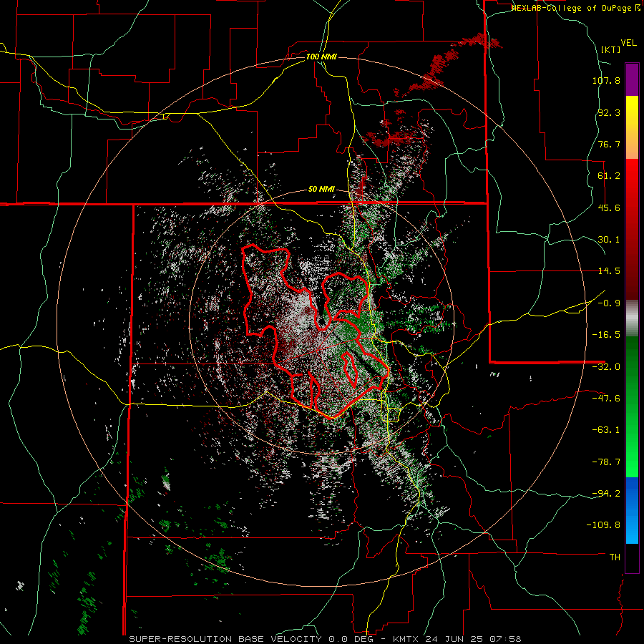Image resolution: width=644 pixels, height=644 pixels.
Task: Click the 30.1 velocity scale value
Action: click(609, 240)
